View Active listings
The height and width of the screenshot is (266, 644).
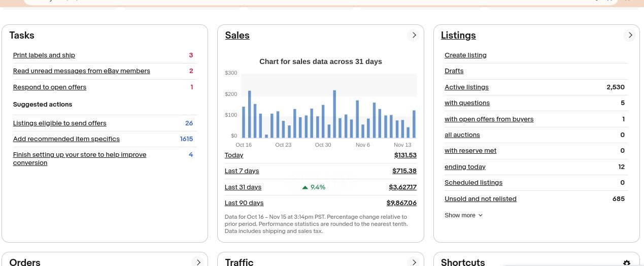point(466,87)
